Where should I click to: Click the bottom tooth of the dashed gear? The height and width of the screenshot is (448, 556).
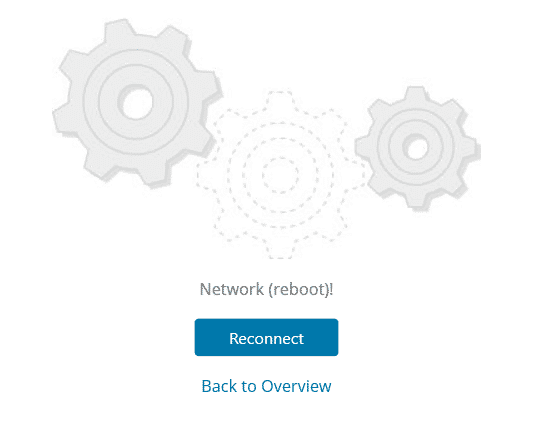[x=280, y=250]
